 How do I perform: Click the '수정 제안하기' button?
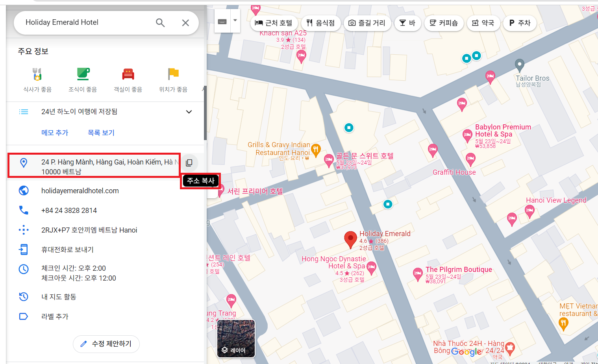click(106, 344)
